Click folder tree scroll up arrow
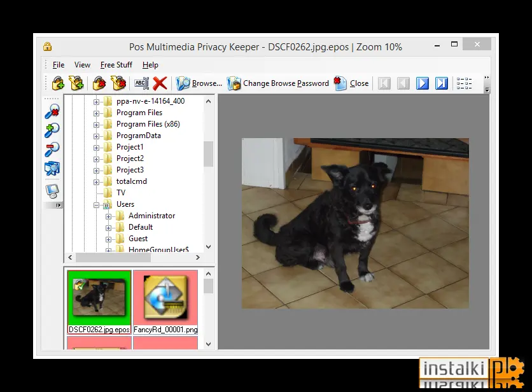 pyautogui.click(x=208, y=101)
